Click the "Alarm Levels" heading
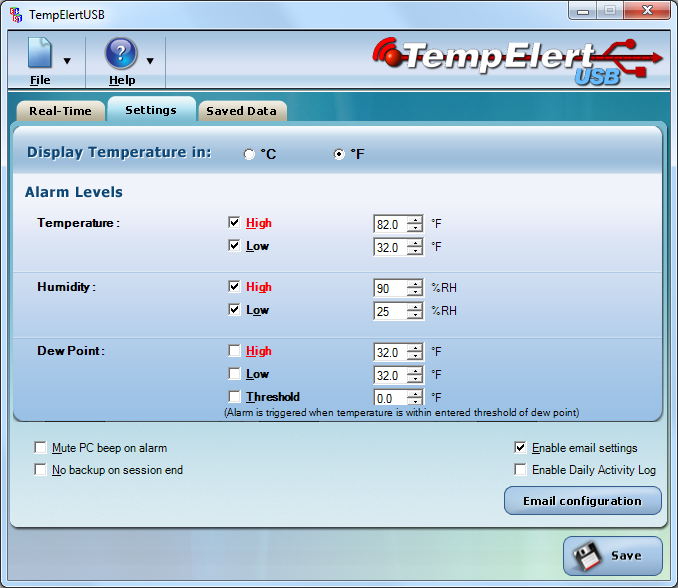Image resolution: width=678 pixels, height=588 pixels. point(74,192)
